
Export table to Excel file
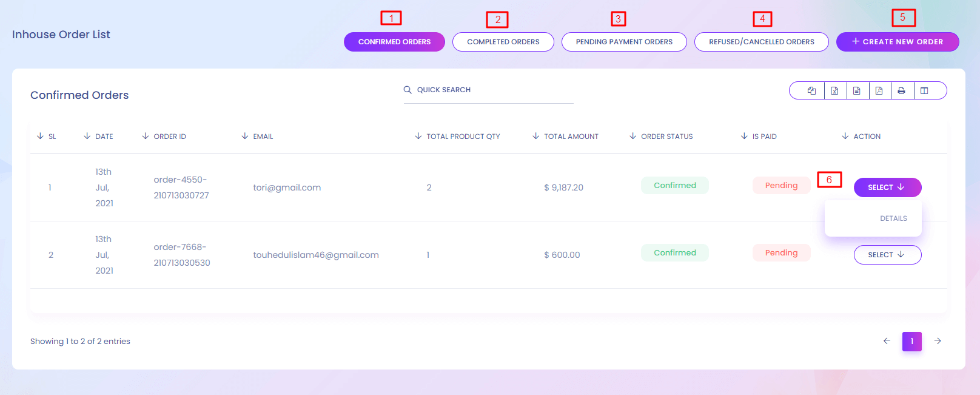(x=834, y=91)
